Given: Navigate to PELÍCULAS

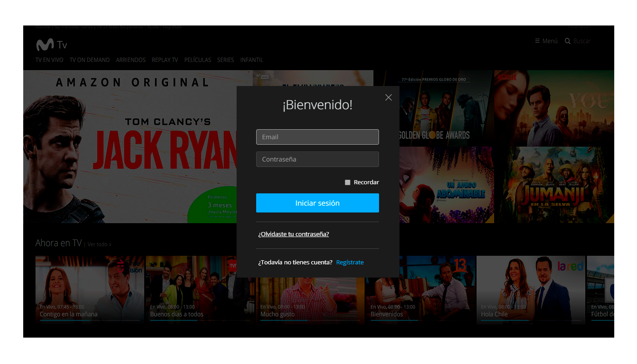Looking at the screenshot, I should point(197,60).
